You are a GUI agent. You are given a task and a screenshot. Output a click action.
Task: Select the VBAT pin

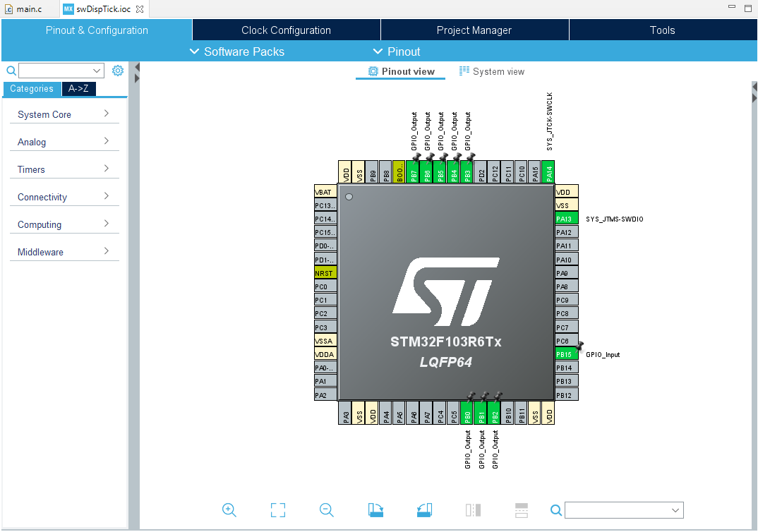(325, 192)
